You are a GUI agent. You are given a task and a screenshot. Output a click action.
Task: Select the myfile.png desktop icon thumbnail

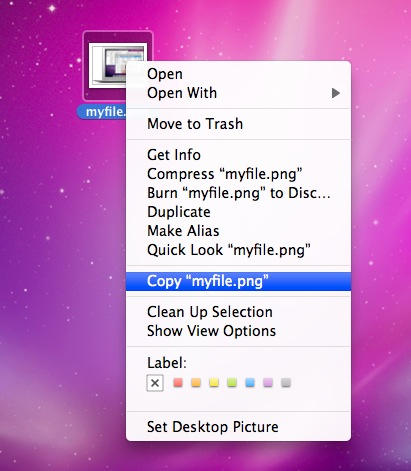coord(105,65)
